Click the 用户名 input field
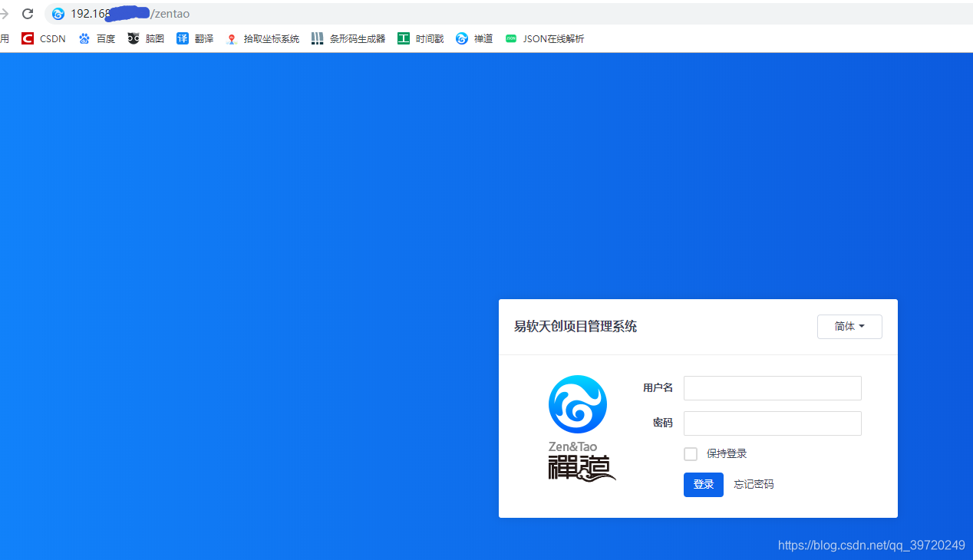The width and height of the screenshot is (973, 560). 771,387
